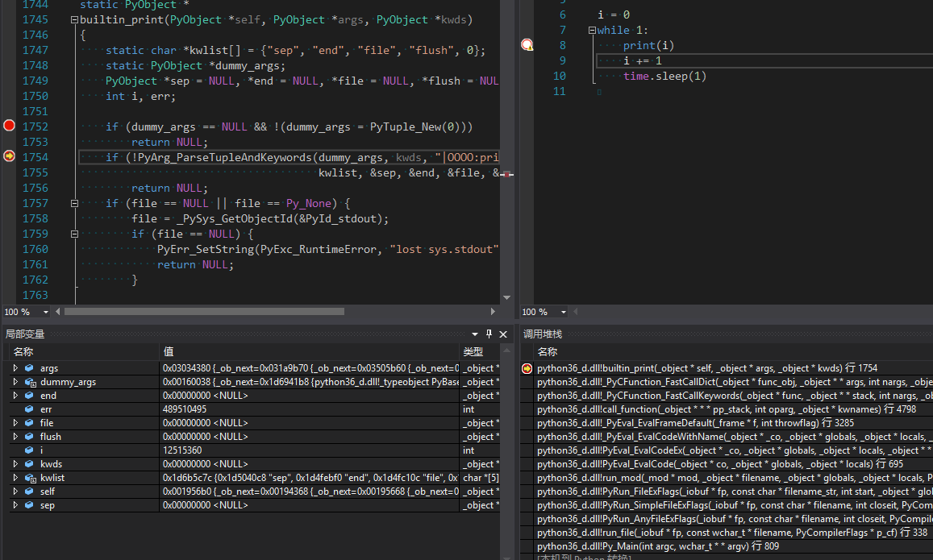This screenshot has height=560, width=933.
Task: Click the yellow arrow marking the current stack frame
Action: tap(527, 368)
